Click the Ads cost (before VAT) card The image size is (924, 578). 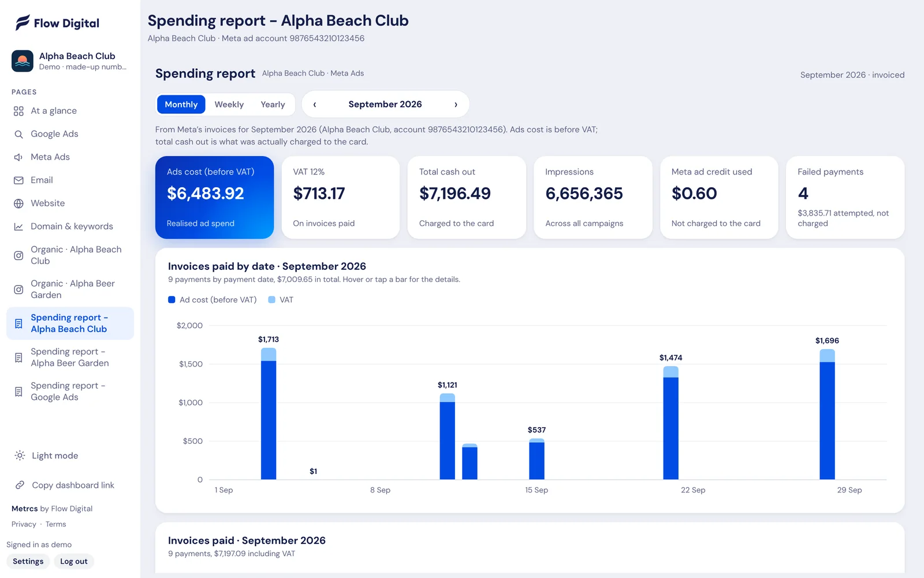coord(214,197)
